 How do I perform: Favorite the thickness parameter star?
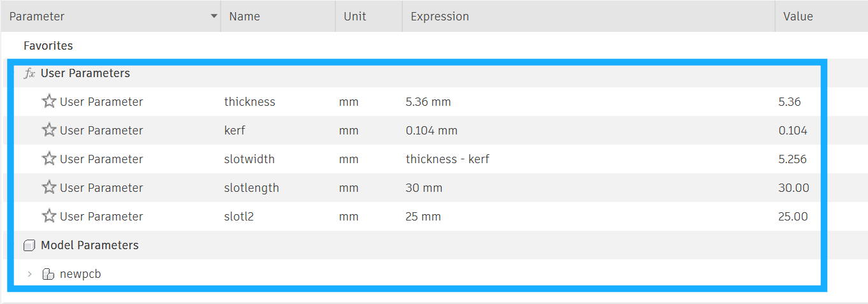pyautogui.click(x=49, y=101)
